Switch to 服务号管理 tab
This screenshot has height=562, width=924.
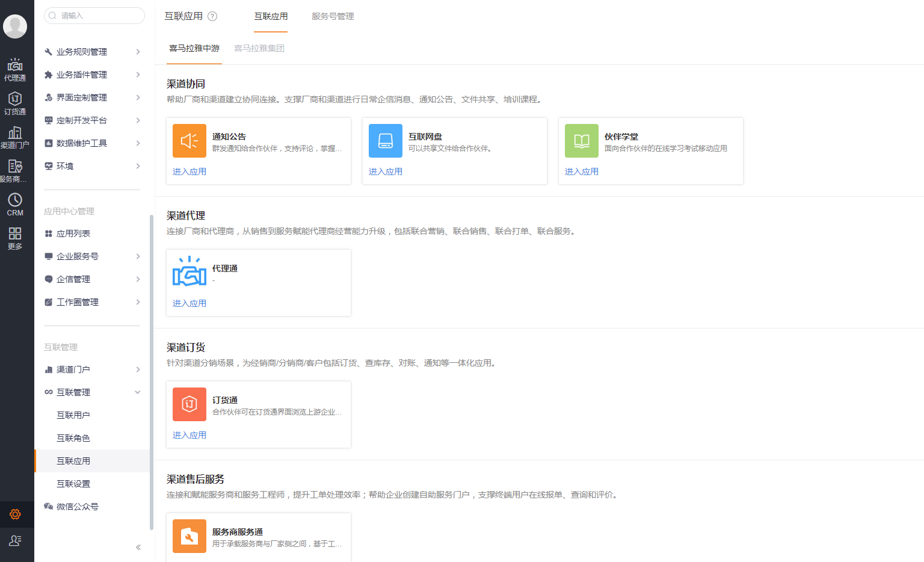[x=333, y=16]
